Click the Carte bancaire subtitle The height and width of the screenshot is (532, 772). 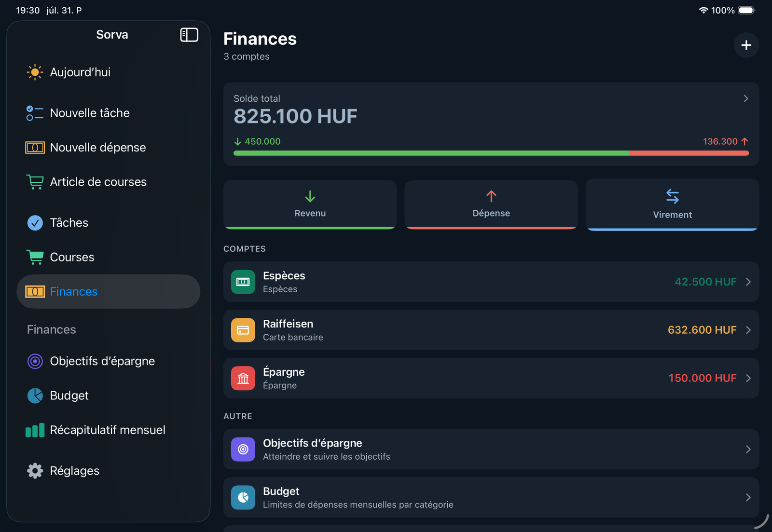[x=293, y=338]
